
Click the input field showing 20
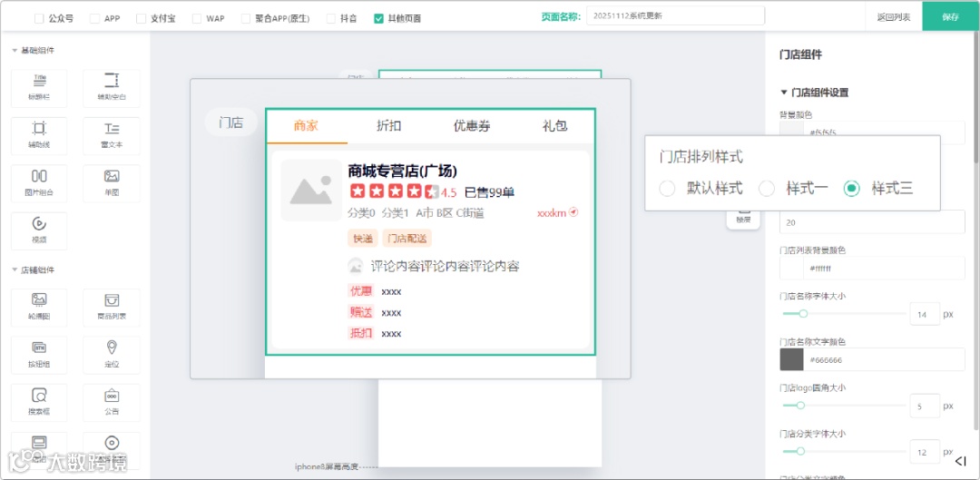873,222
